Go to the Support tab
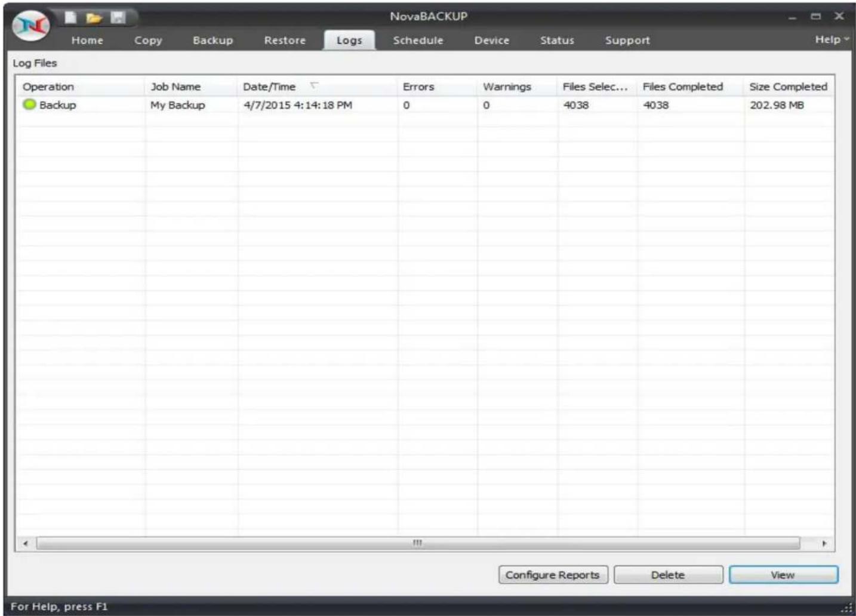Screen dimensions: 856x616 pyautogui.click(x=627, y=40)
